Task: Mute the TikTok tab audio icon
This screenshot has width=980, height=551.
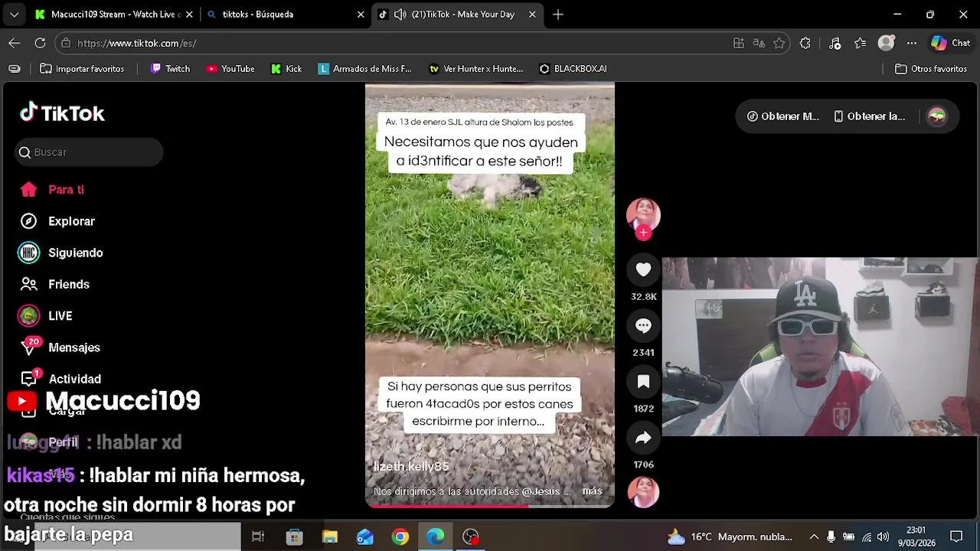Action: [400, 14]
